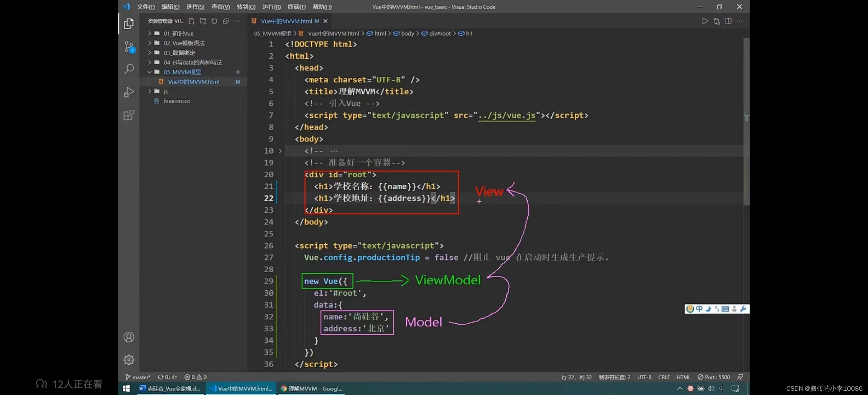Create a new file in the Explorer
The height and width of the screenshot is (395, 868).
191,21
